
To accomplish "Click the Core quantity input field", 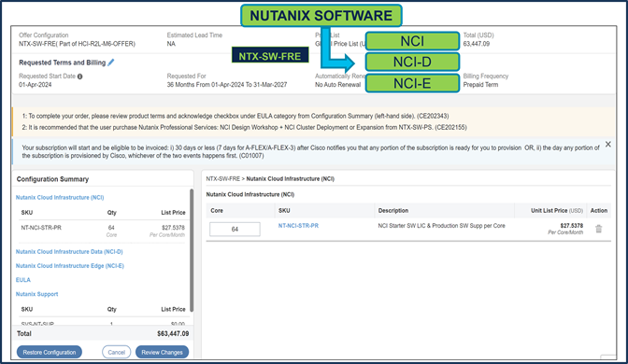I will click(235, 230).
